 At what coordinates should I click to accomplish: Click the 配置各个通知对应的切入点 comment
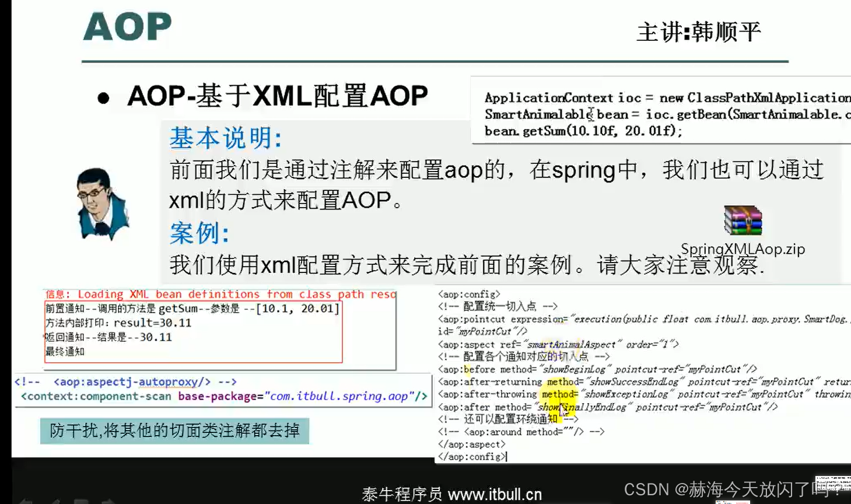coord(524,356)
